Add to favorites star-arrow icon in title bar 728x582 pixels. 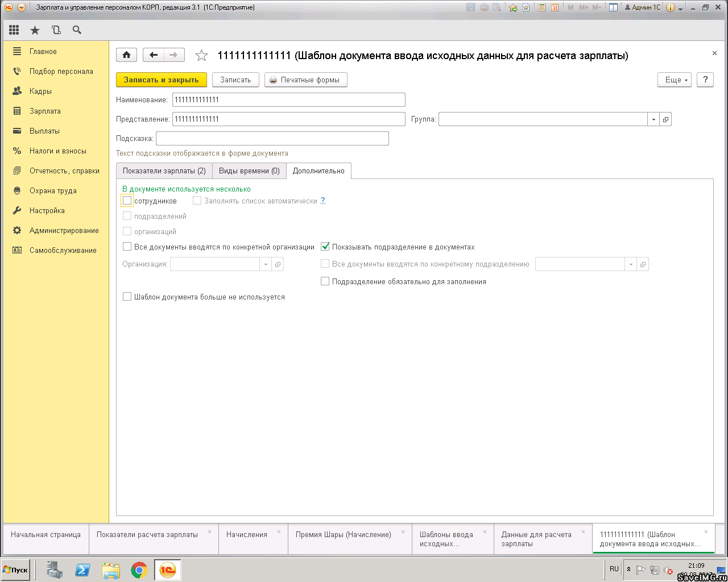click(x=513, y=7)
